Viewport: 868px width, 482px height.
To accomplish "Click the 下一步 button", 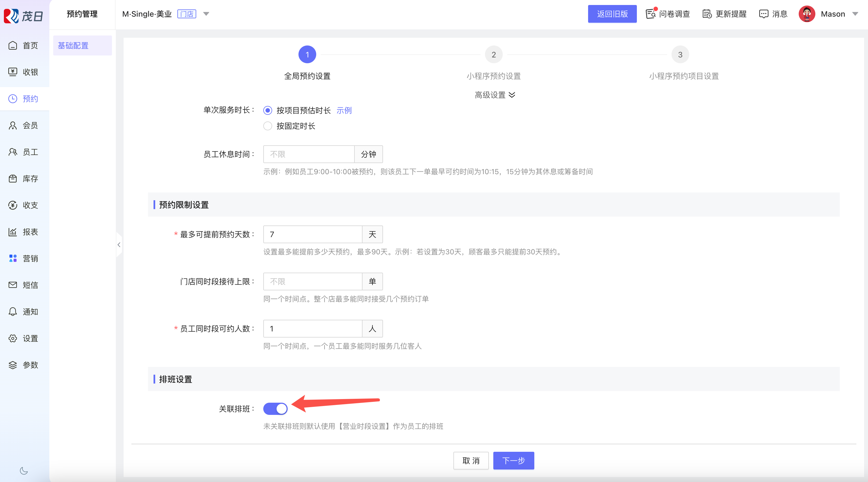I will (x=513, y=460).
